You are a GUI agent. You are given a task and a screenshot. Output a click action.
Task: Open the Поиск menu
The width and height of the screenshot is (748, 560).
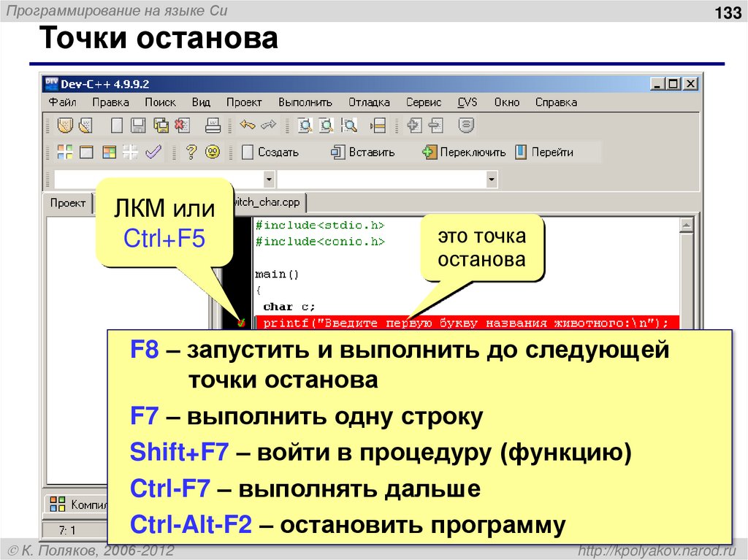click(x=160, y=102)
